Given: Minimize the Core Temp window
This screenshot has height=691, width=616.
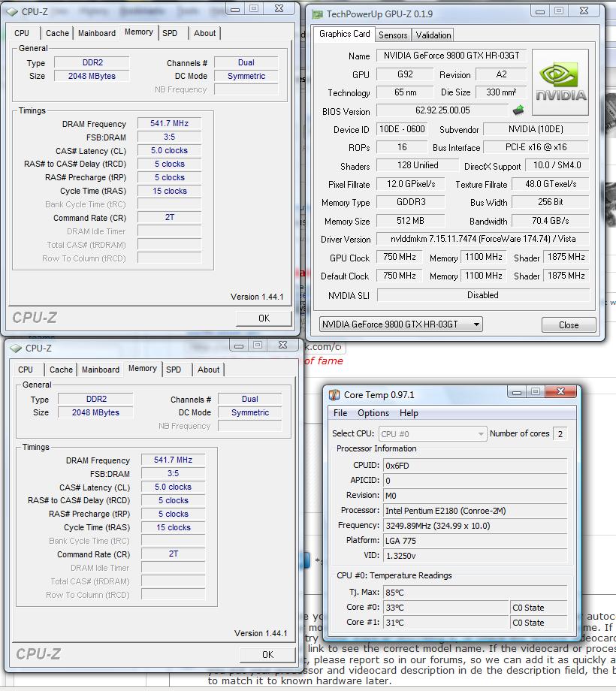Looking at the screenshot, I should (518, 391).
